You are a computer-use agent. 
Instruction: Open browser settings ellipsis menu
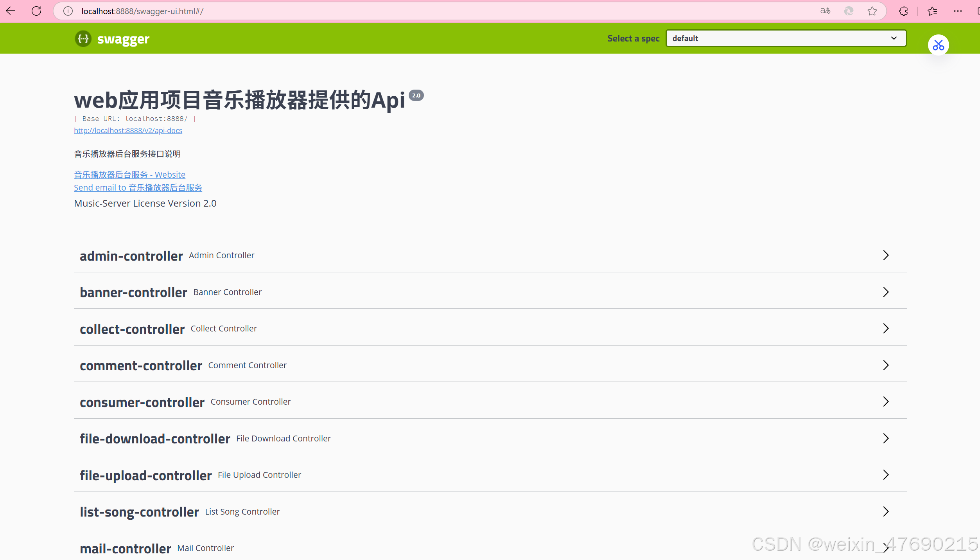pyautogui.click(x=958, y=11)
